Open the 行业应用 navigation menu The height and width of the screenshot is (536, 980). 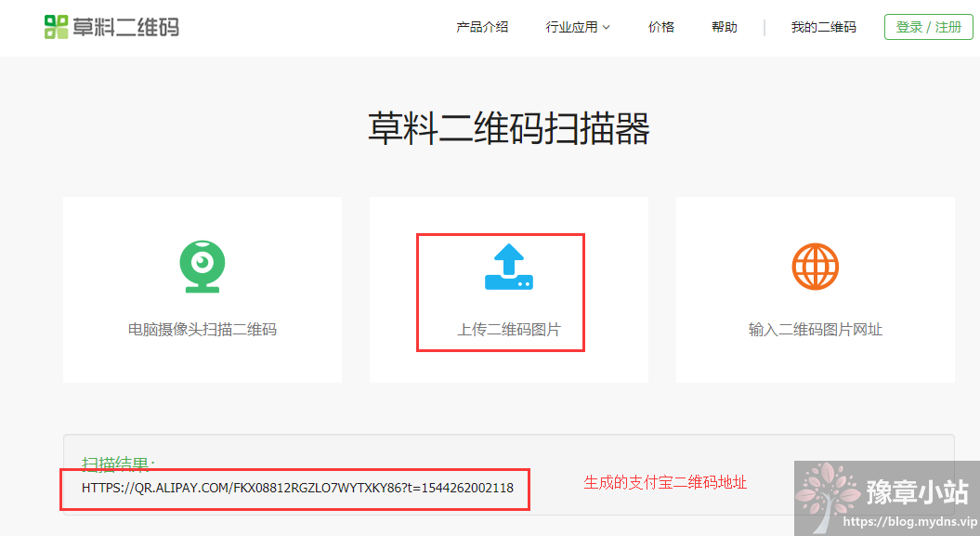578,27
